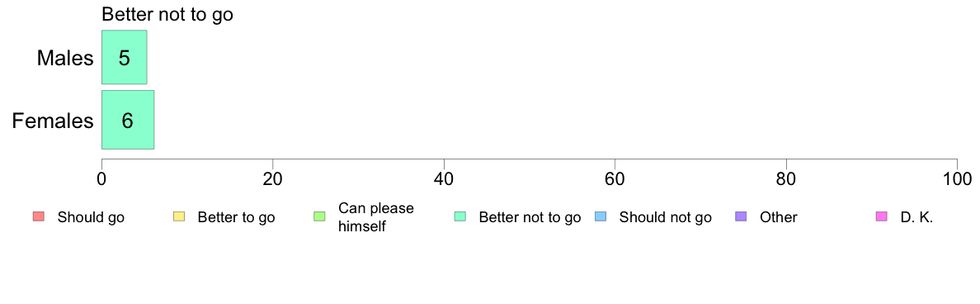This screenshot has height=304, width=980.
Task: Click the Other legend label
Action: 779,218
